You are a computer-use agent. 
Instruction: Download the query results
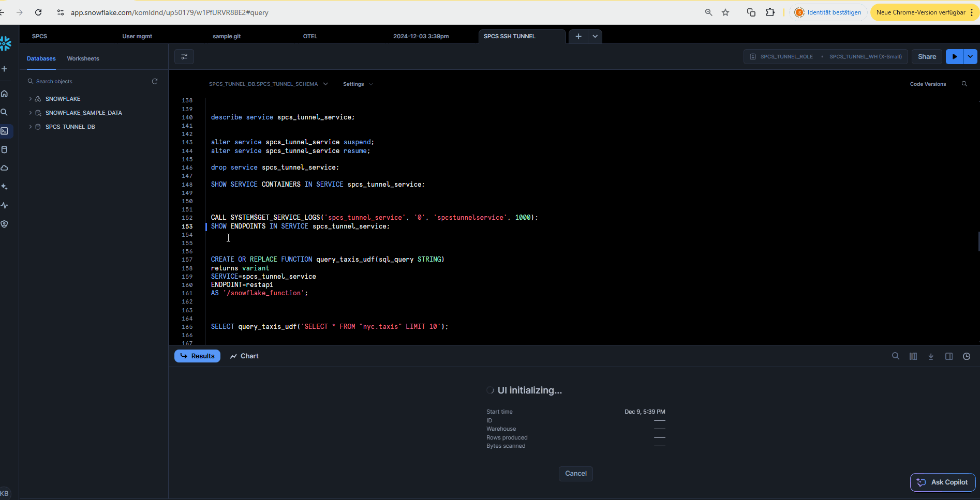point(931,356)
